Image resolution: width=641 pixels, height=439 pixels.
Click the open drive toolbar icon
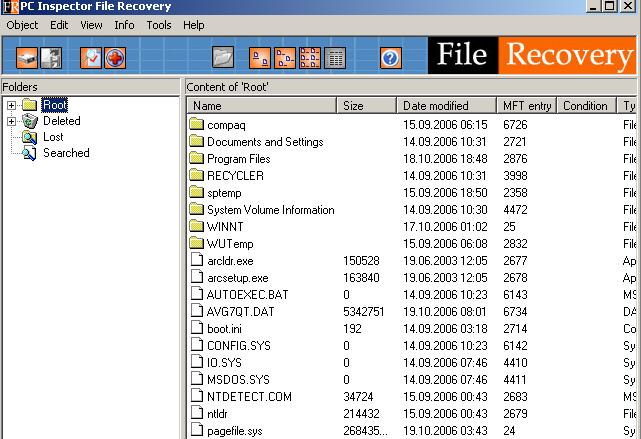[x=27, y=58]
